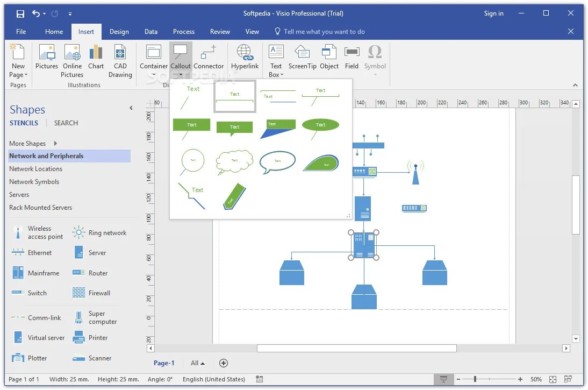
Task: Switch to STENCILS in Shapes panel
Action: tap(24, 123)
